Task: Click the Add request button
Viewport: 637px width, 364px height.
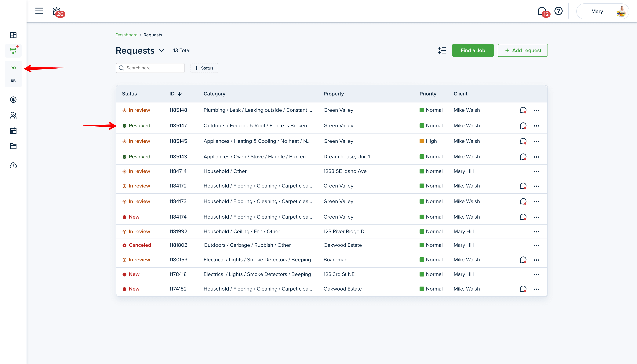Action: pyautogui.click(x=522, y=51)
